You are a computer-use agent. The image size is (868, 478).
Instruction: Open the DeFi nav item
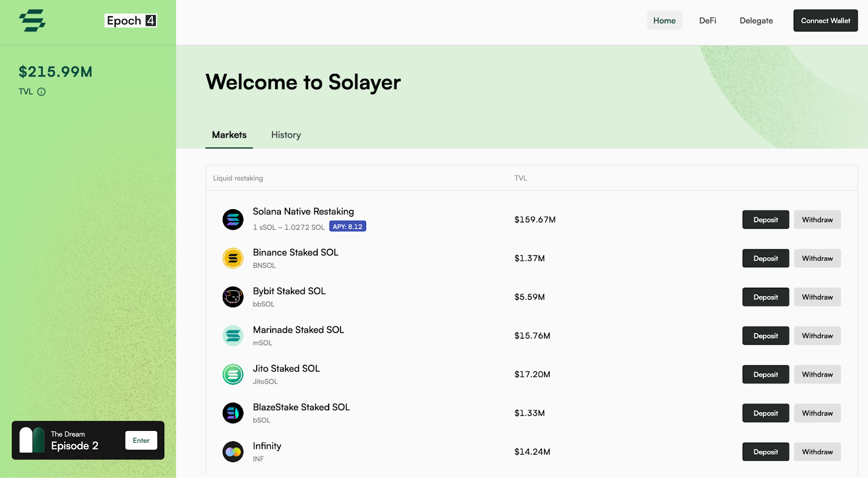click(x=707, y=21)
